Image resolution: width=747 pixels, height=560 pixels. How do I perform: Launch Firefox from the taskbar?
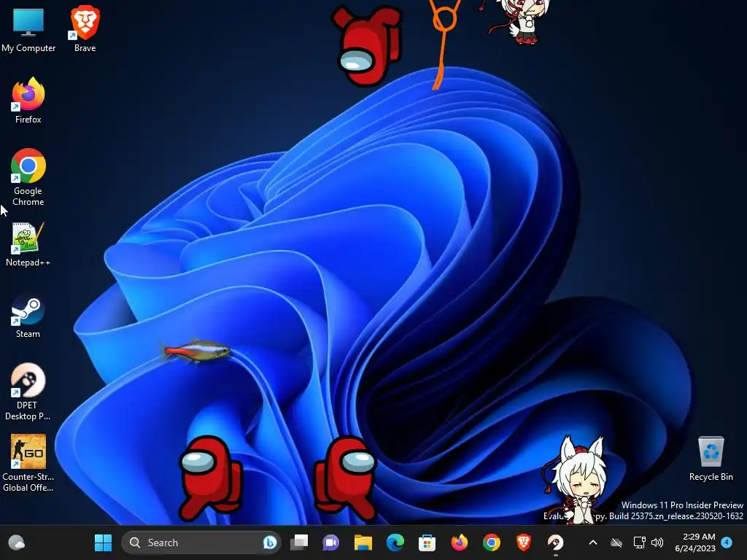click(x=460, y=542)
